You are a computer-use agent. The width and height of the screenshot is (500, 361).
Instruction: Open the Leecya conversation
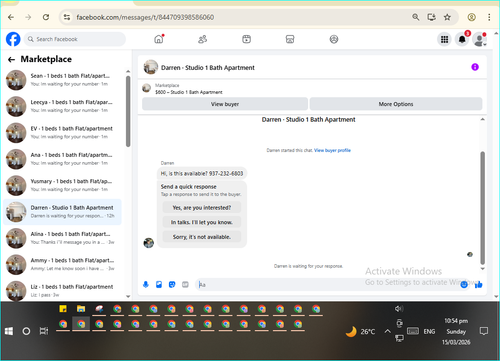tap(63, 106)
